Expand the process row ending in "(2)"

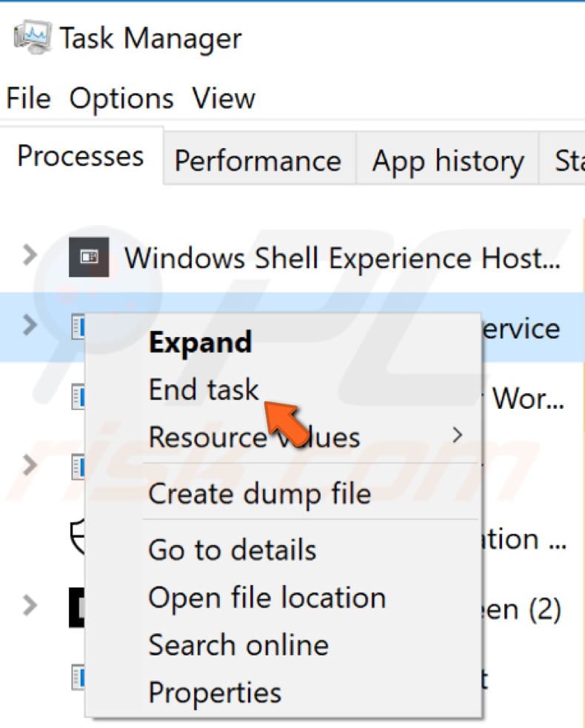click(29, 605)
